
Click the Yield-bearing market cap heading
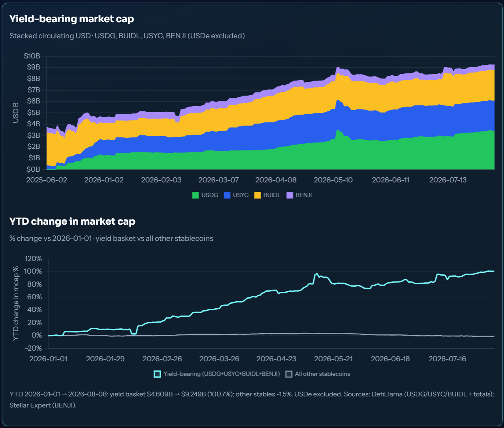pyautogui.click(x=71, y=19)
